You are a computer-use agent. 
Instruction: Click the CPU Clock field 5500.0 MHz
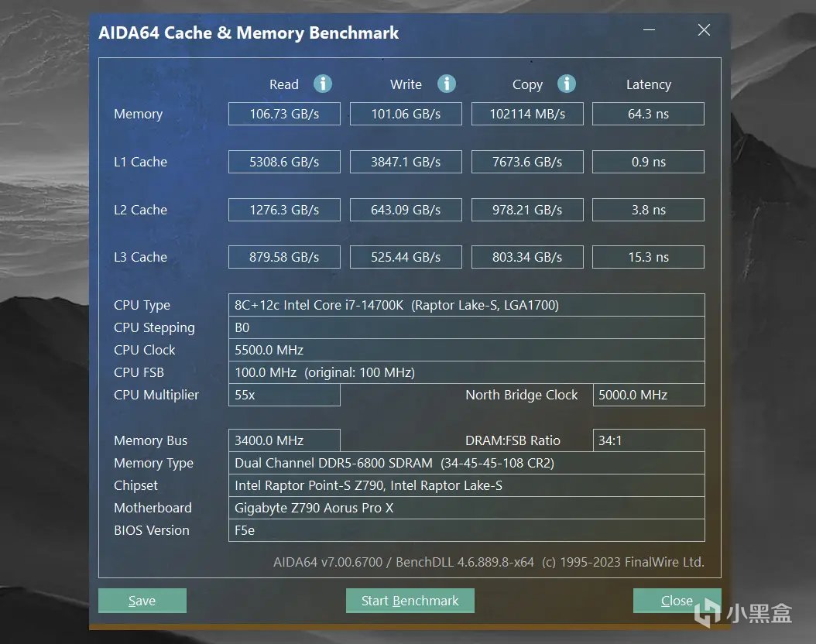(466, 350)
